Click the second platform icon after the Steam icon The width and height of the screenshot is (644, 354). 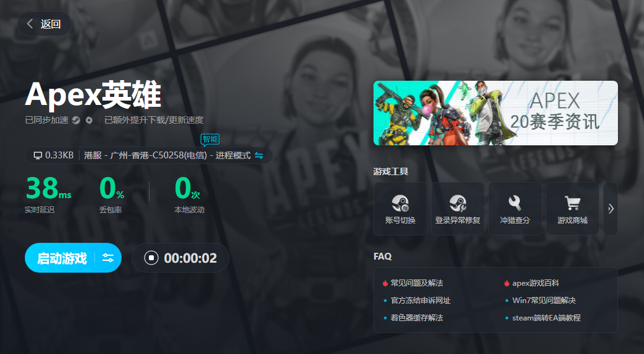[89, 120]
